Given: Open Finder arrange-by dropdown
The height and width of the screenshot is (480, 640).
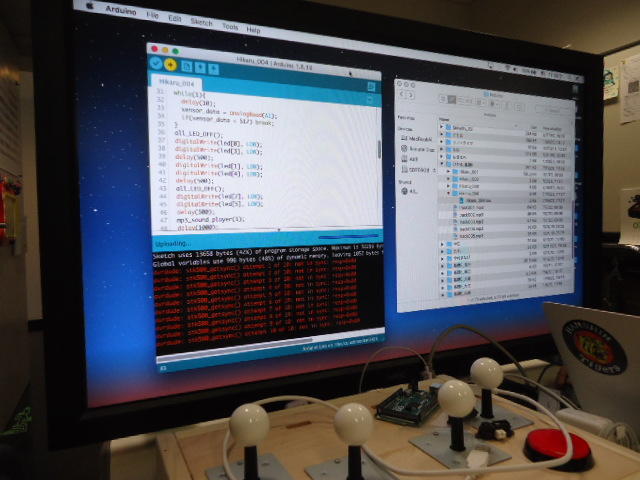Looking at the screenshot, I should (482, 102).
